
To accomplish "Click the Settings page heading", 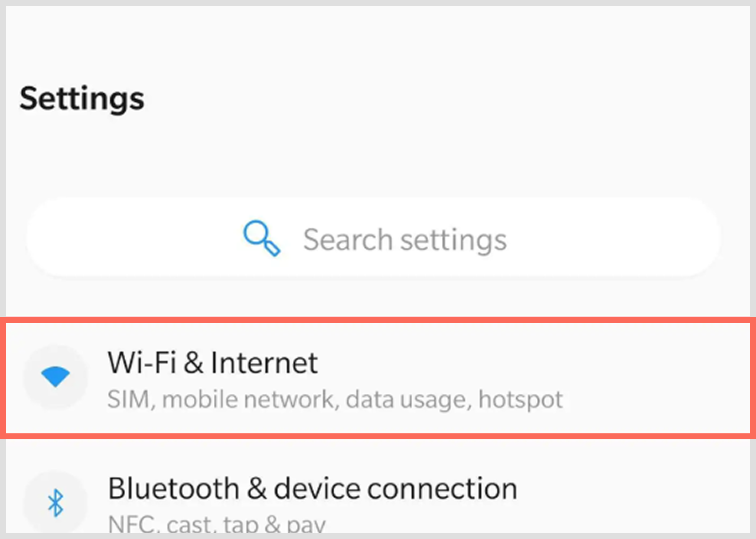I will point(82,98).
